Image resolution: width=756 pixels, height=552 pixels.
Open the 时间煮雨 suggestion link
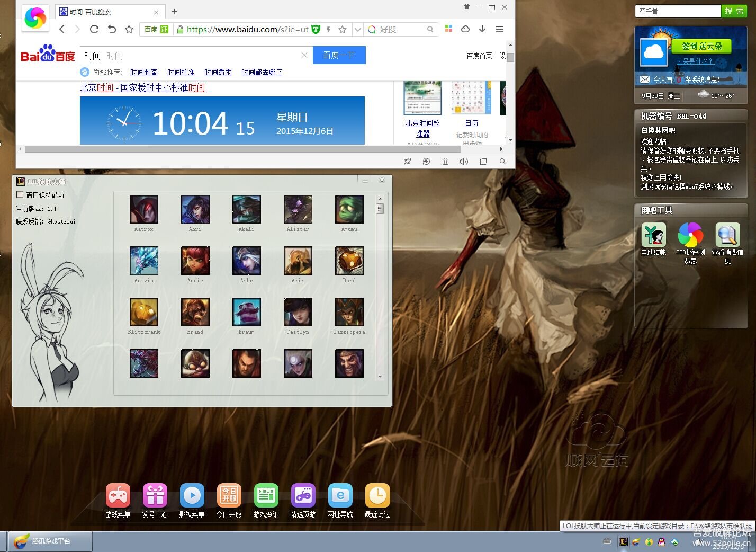[x=218, y=73]
